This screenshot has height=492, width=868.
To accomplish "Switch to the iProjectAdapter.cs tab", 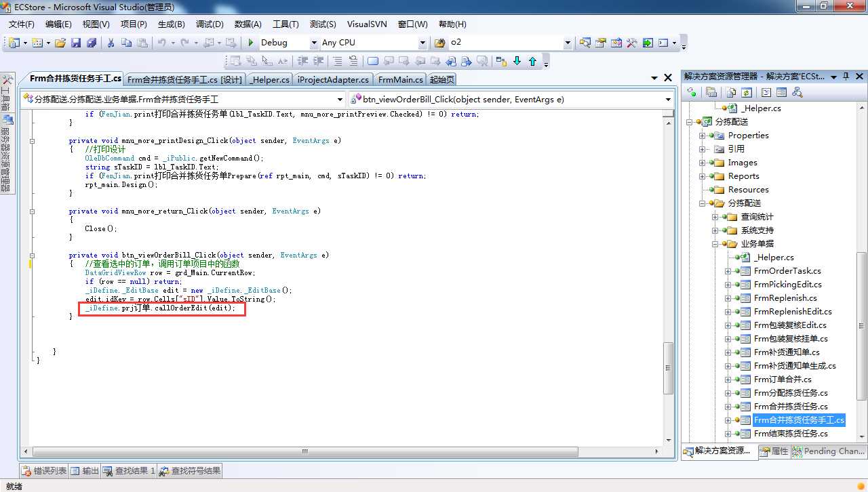I will click(x=333, y=79).
